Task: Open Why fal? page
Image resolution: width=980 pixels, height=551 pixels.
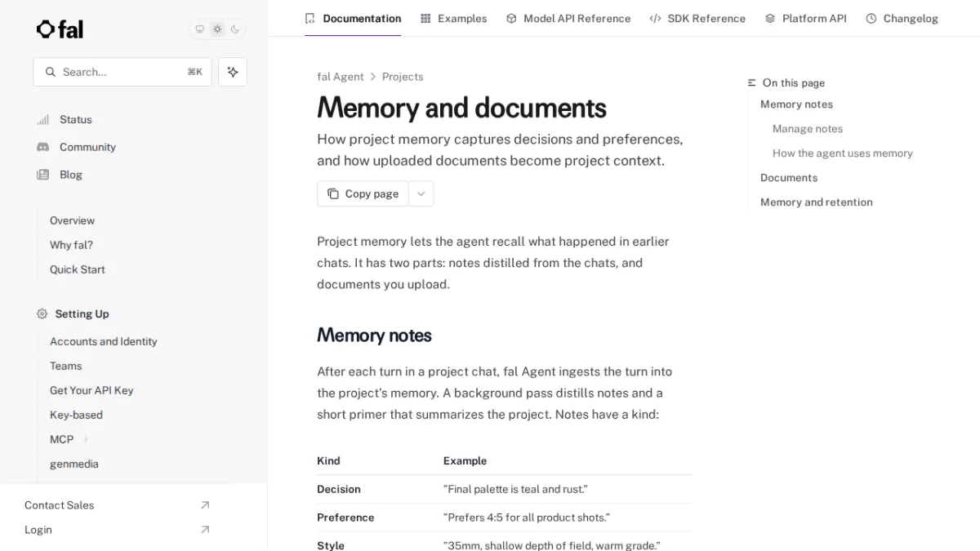Action: (71, 245)
